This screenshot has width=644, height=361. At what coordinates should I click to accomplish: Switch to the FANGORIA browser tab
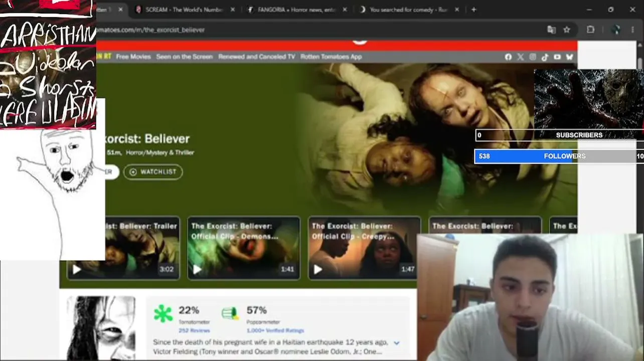coord(296,10)
